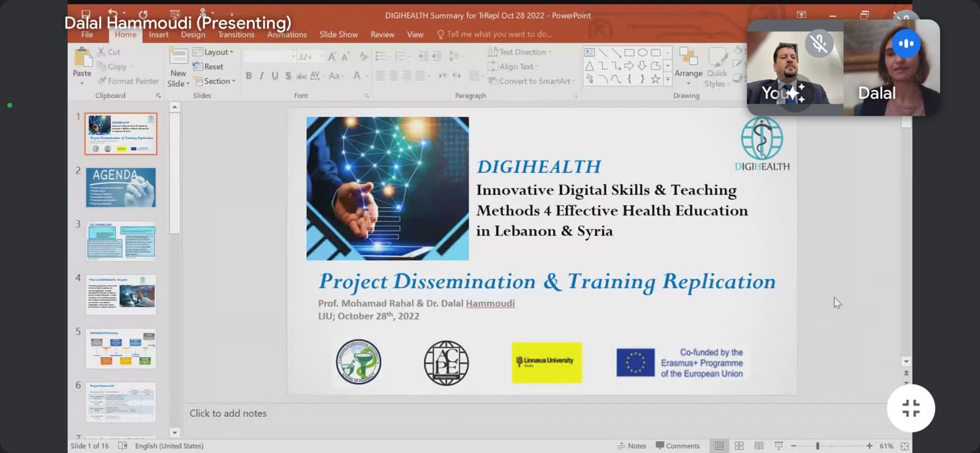Open the Arrange menu
The width and height of the screenshot is (980, 453).
(x=688, y=66)
